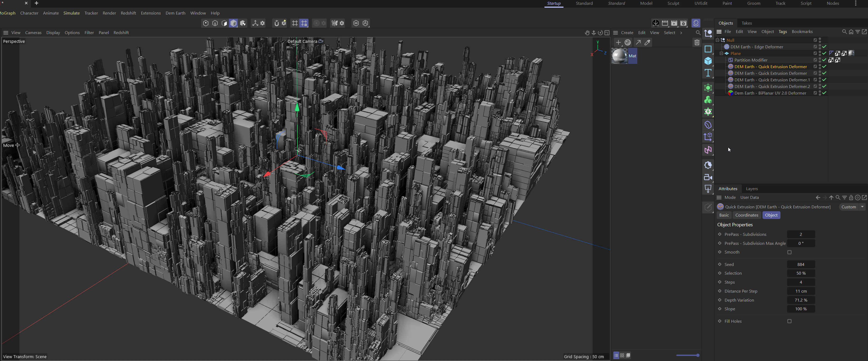Disable the BiPlanar UV 2.0 Deformer checkmark
Screen dimensions: 868x361
point(824,93)
